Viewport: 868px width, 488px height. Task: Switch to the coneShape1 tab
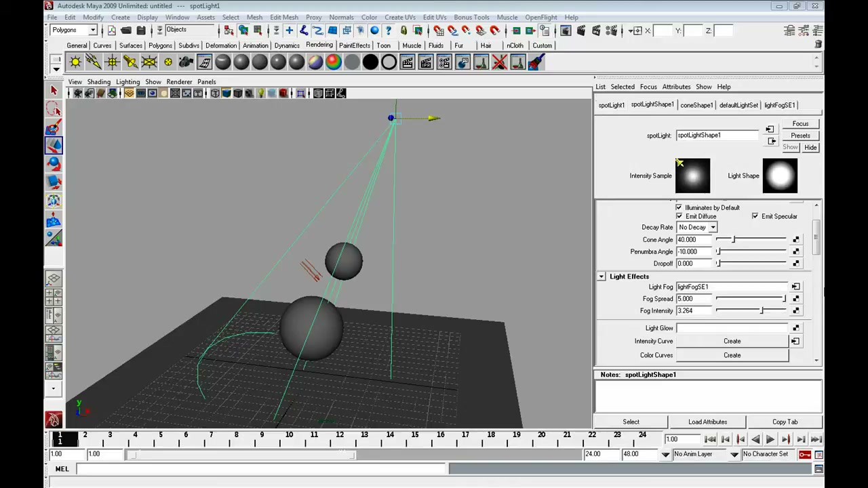(x=696, y=105)
